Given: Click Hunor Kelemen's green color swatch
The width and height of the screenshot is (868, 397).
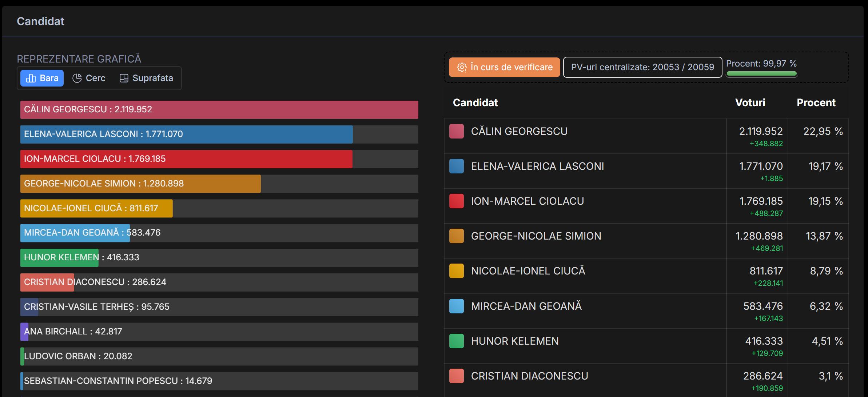Looking at the screenshot, I should (457, 341).
